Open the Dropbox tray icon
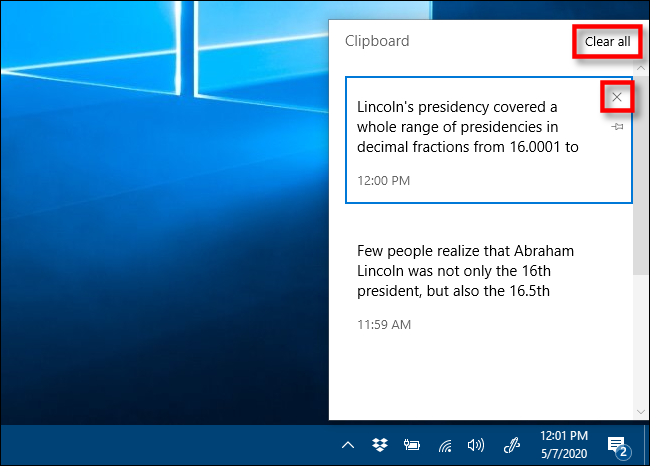The image size is (650, 466). (x=378, y=445)
